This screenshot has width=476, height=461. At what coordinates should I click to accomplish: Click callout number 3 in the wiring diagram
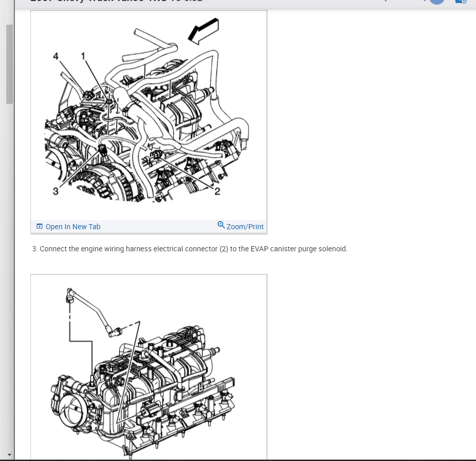coord(56,191)
